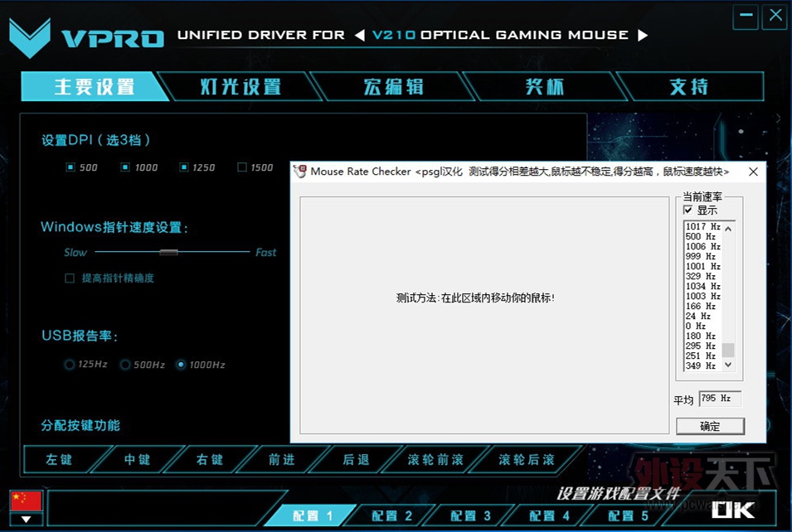Enable the 1500 DPI checkbox
The image size is (792, 532).
click(x=242, y=167)
